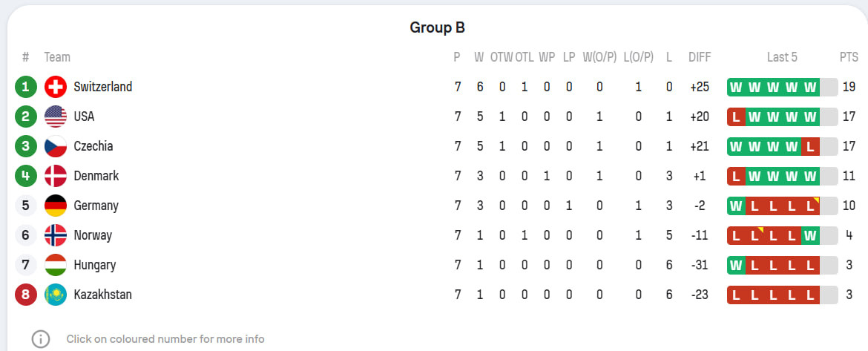
Task: Click the Norway flag icon
Action: tap(56, 235)
